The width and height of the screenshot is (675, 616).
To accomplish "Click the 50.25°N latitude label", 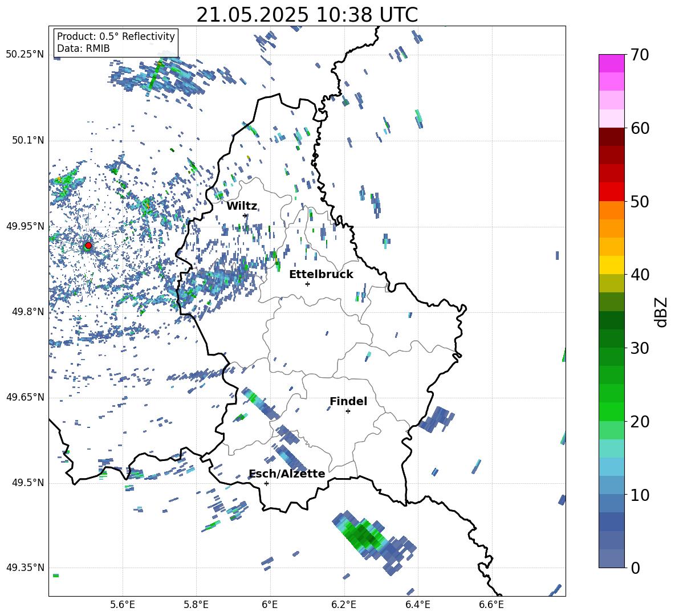I will 25,55.
